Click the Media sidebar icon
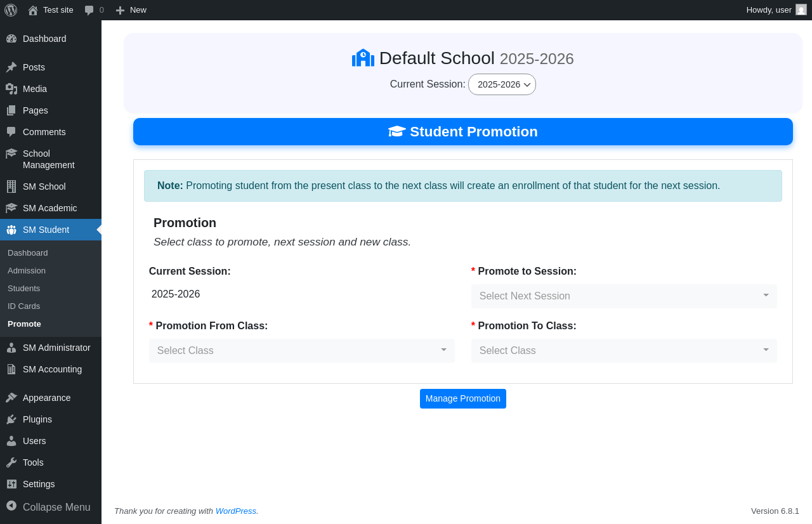Image resolution: width=812 pixels, height=524 pixels. click(11, 89)
